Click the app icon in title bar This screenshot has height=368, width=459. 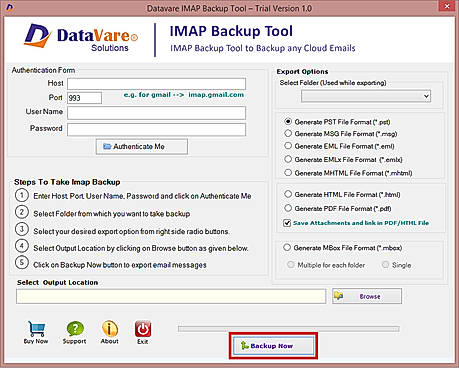(10, 7)
